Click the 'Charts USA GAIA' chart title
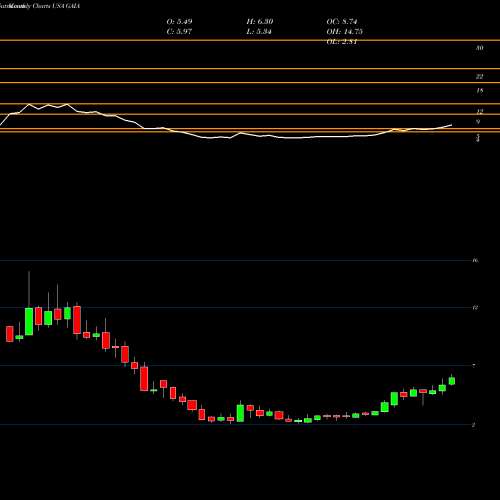The width and height of the screenshot is (500, 500). 56,6
